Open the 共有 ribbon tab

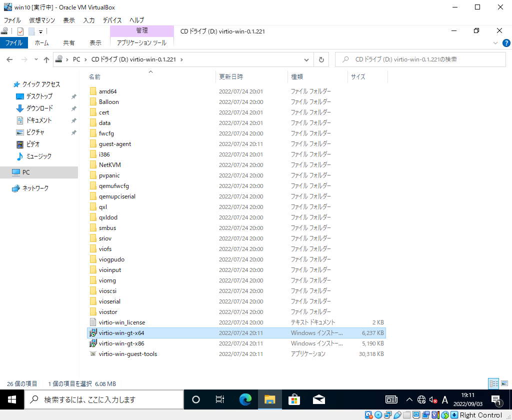click(68, 43)
